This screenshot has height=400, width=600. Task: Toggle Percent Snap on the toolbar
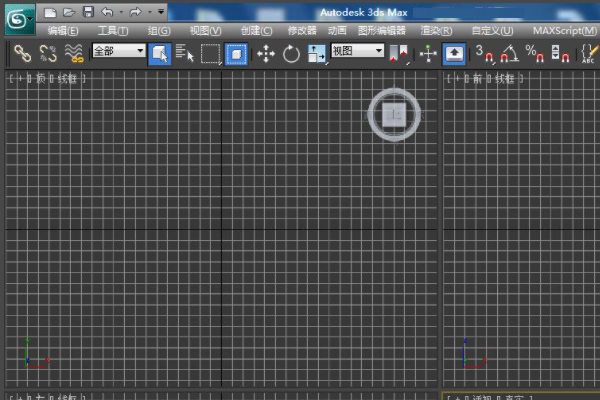click(534, 53)
